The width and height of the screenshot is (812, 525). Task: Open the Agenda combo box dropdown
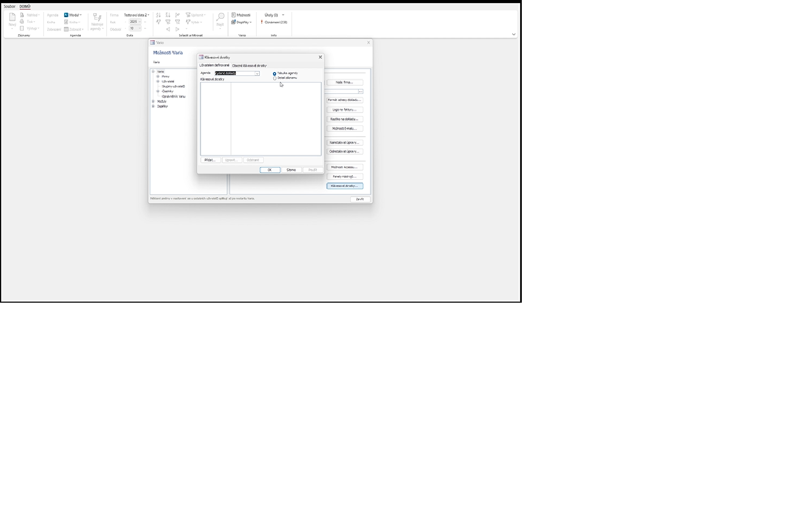point(257,74)
